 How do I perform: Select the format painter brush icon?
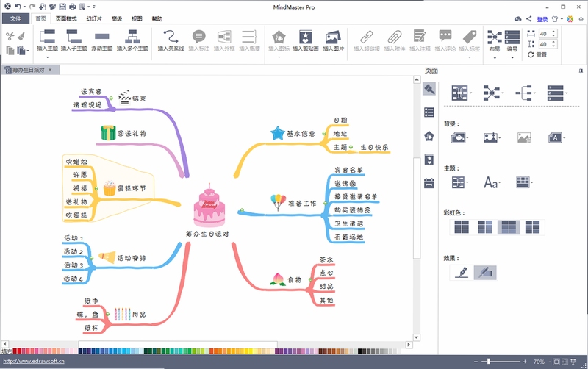tap(21, 36)
